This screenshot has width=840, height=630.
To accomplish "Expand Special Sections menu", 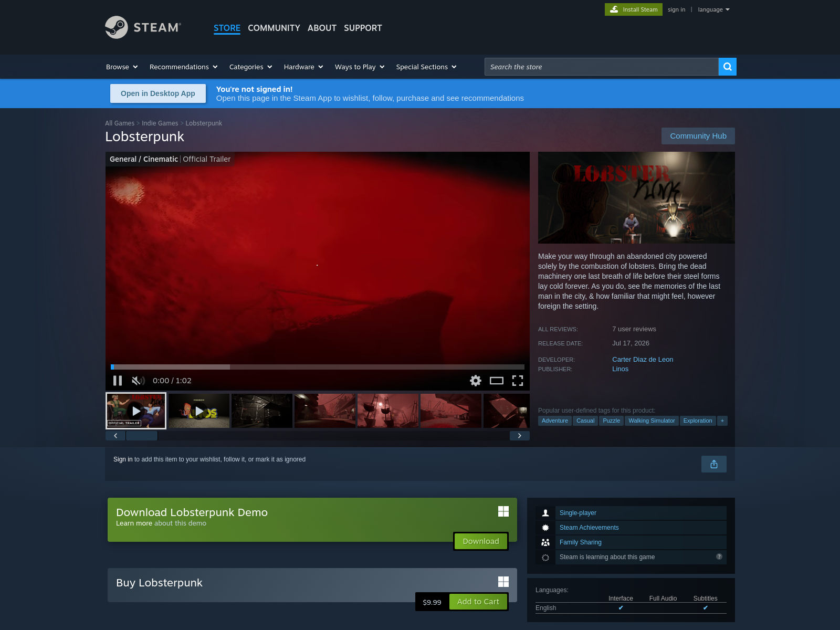I will click(426, 67).
